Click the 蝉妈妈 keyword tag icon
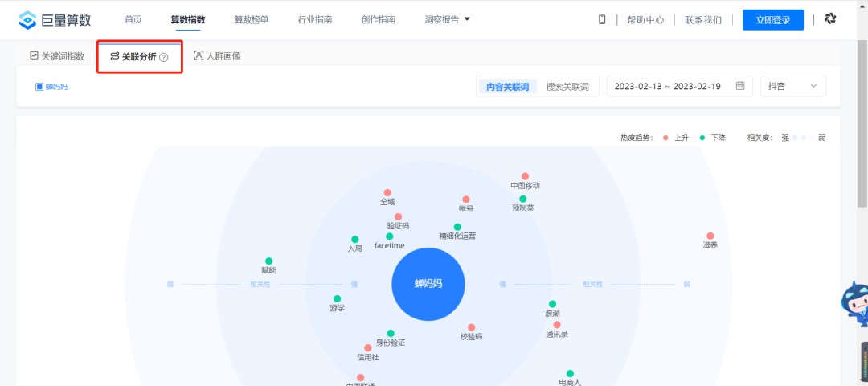 pos(39,87)
